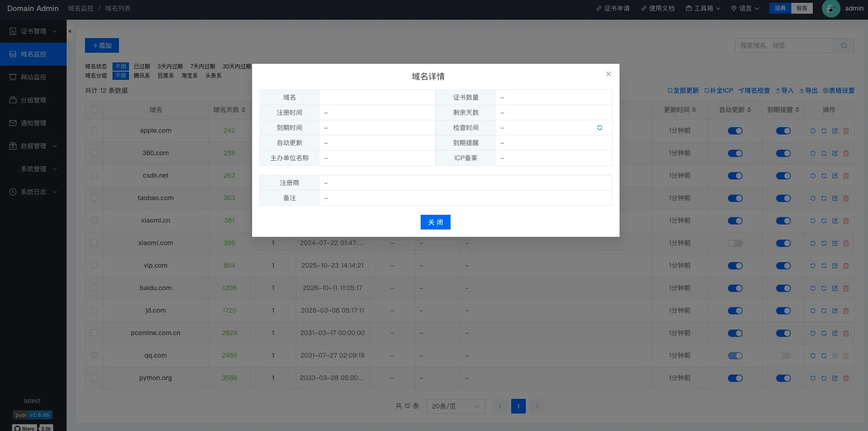Check the checkbox for python.org row
The image size is (868, 431).
pyautogui.click(x=94, y=378)
